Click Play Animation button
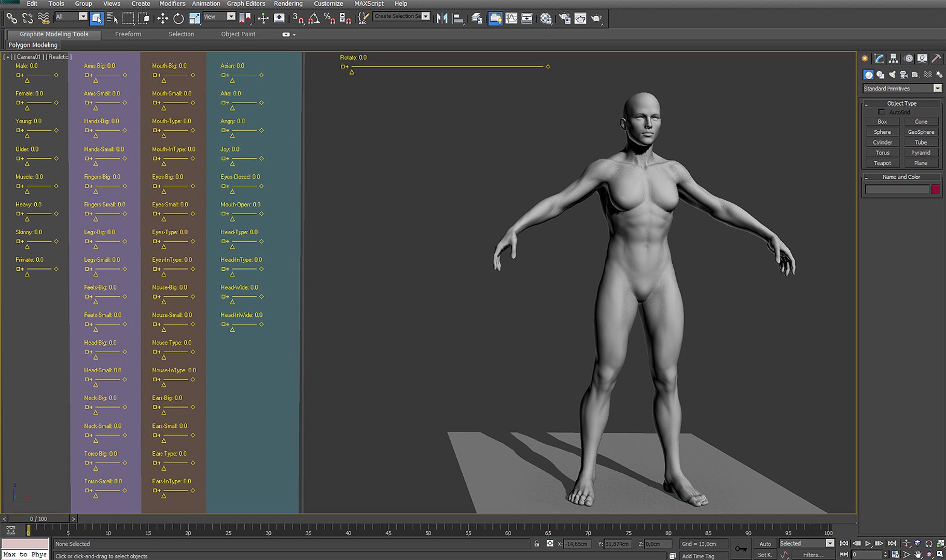Viewport: 946px width, 560px height. [x=868, y=543]
